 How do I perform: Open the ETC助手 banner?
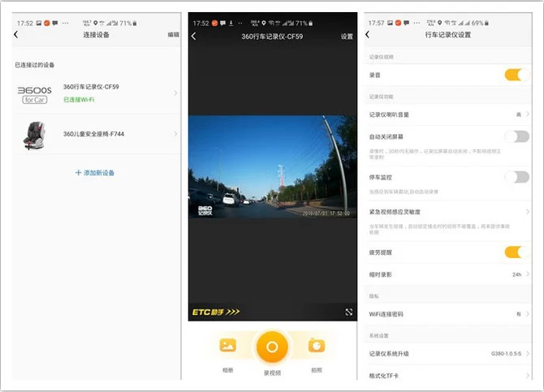[x=217, y=312]
